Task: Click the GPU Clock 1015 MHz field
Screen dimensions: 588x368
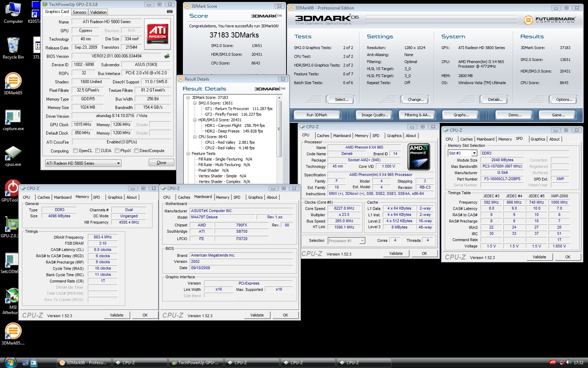Action: [83, 124]
